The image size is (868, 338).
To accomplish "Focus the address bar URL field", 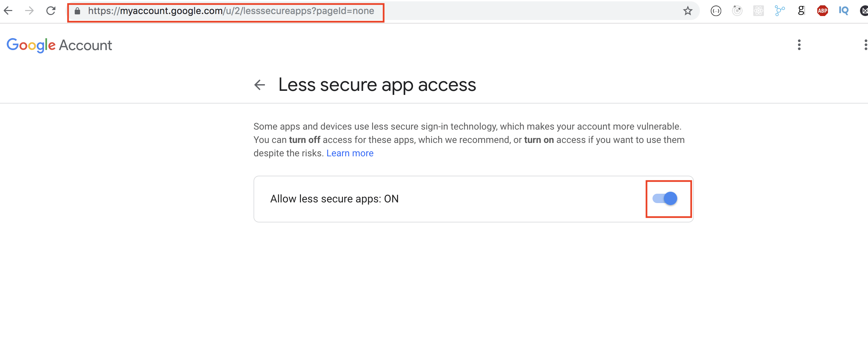I will tap(231, 11).
